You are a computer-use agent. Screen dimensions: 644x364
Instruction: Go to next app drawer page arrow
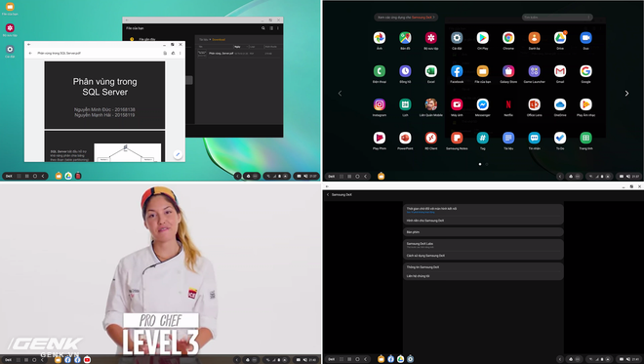point(626,94)
